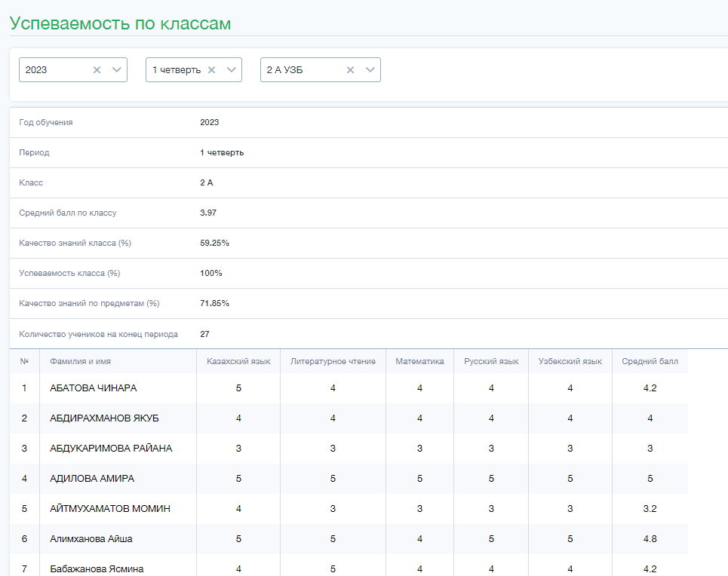Viewport: 728px width, 576px height.
Task: Click the Русский язык column header
Action: coord(491,361)
